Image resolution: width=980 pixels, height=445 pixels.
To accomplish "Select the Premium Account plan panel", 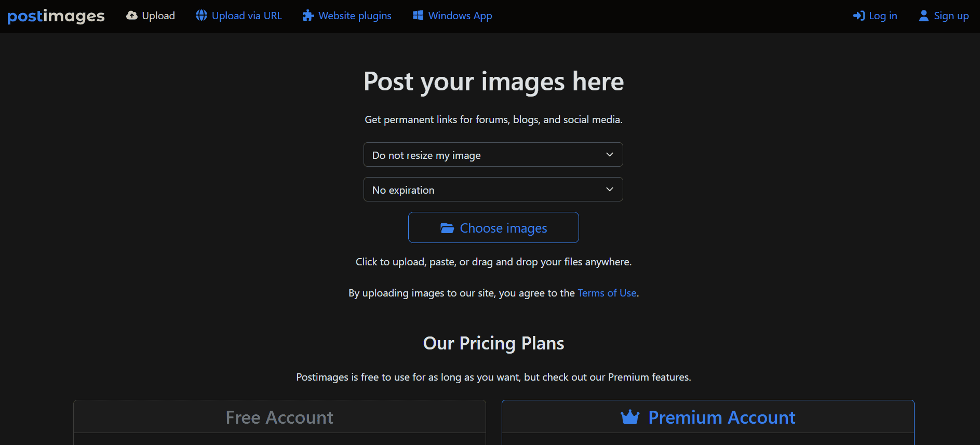I will 708,417.
